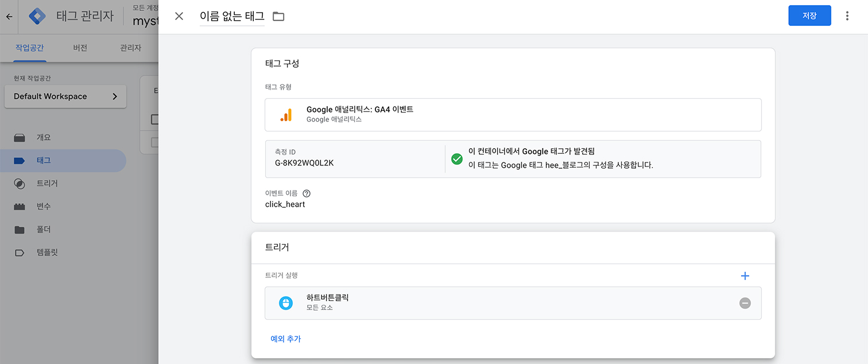Click the plus icon to add a trigger
Viewport: 868px width, 364px height.
pos(745,276)
